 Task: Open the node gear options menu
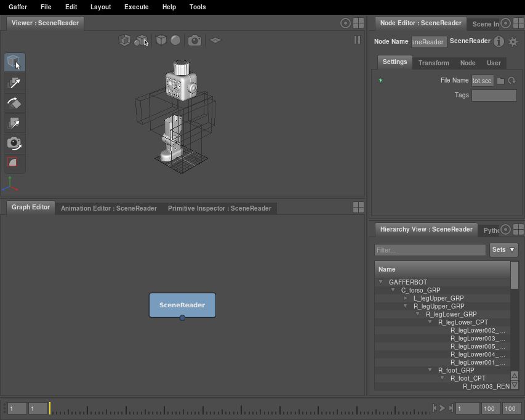click(x=513, y=42)
